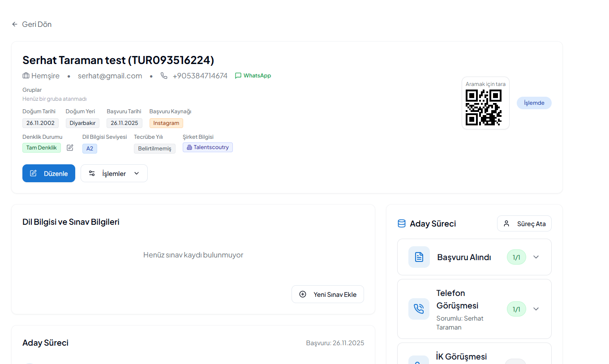Click the Dil Bilgisi ve Sınav Bilgileri heading
This screenshot has width=609, height=364.
click(x=71, y=222)
